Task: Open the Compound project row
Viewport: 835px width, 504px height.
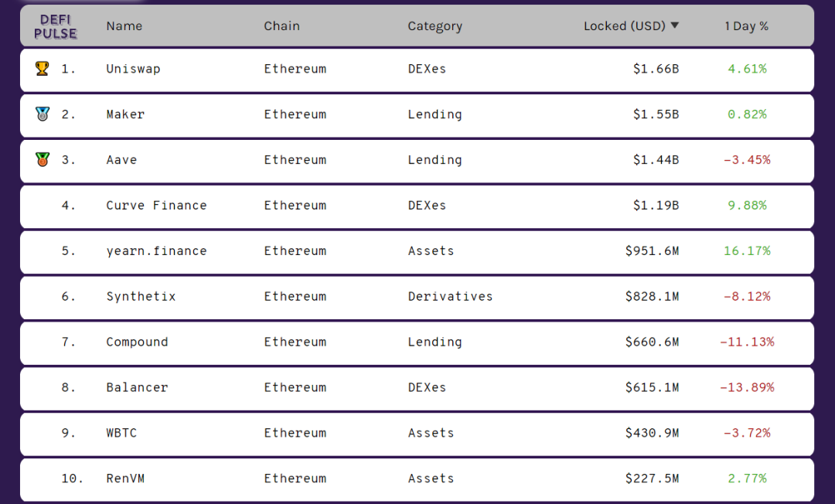Action: tap(137, 342)
